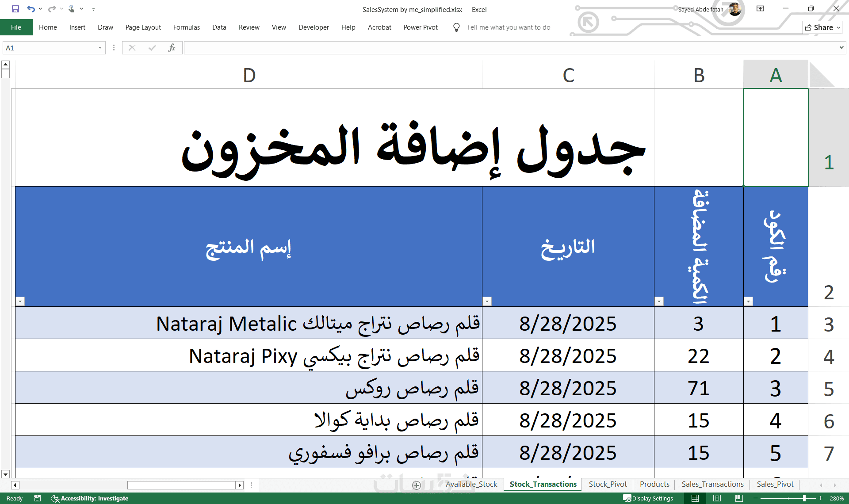The height and width of the screenshot is (504, 849).
Task: Open filter dropdown for إسم المنتج column
Action: (20, 302)
